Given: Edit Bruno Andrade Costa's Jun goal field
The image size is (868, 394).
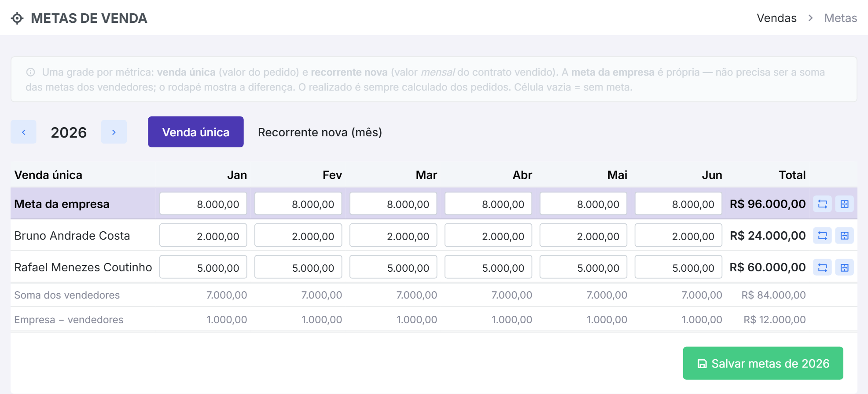Looking at the screenshot, I should [679, 235].
